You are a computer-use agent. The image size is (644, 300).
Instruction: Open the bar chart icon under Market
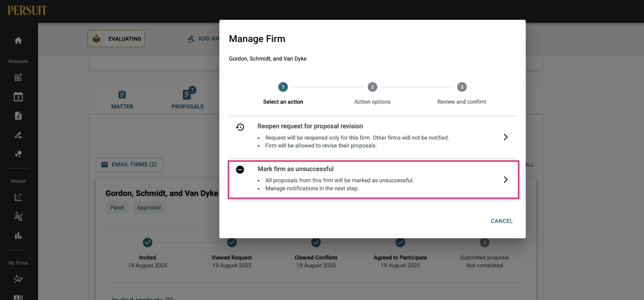coord(18,235)
